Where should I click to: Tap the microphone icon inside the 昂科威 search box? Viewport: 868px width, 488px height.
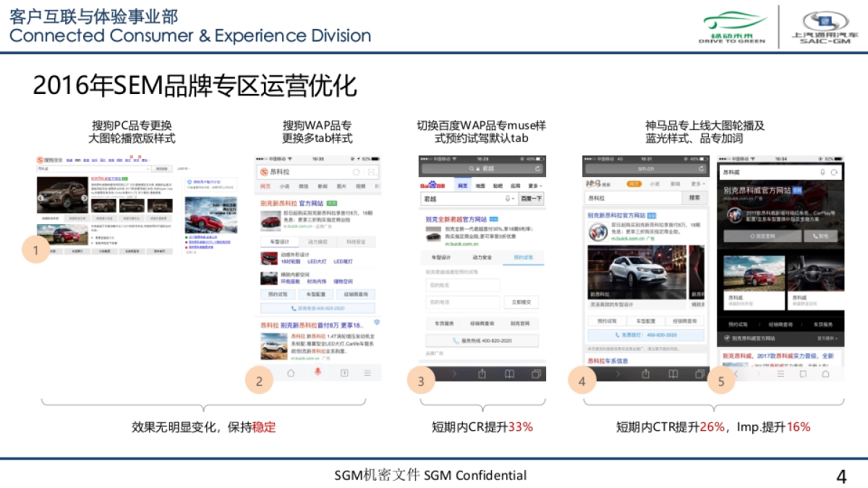(824, 171)
